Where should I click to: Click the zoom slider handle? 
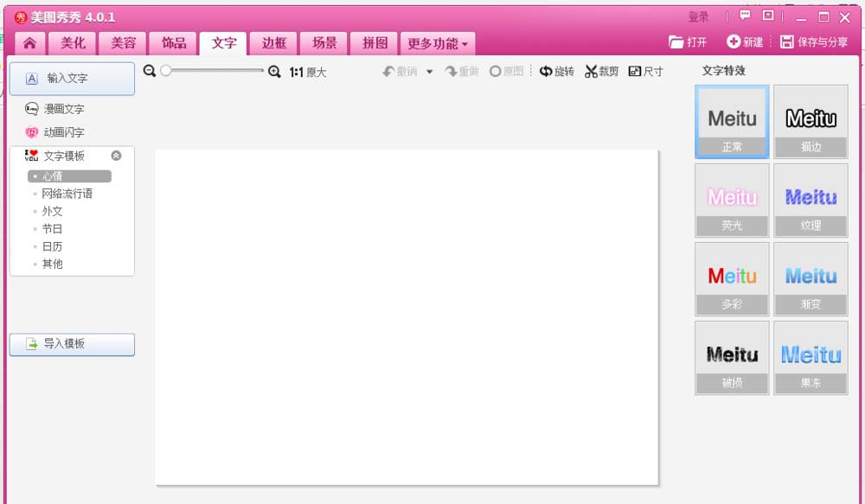(166, 71)
